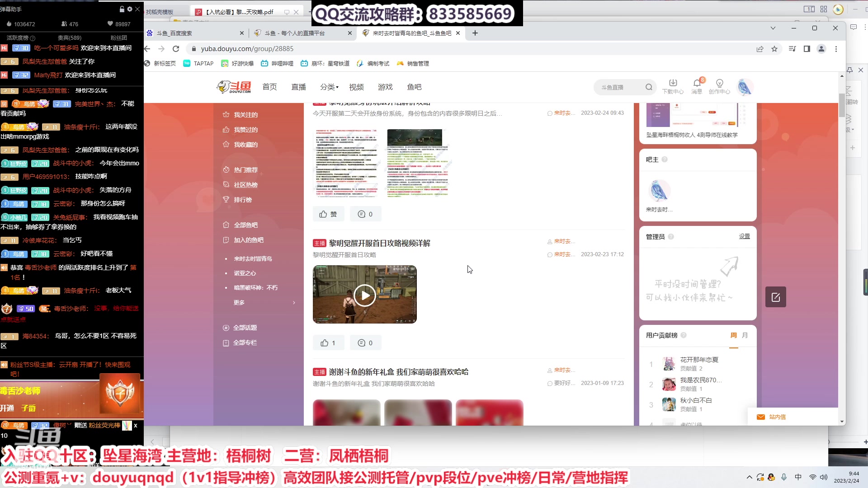Click 赞 on the identity system post
Image resolution: width=868 pixels, height=488 pixels.
point(328,214)
